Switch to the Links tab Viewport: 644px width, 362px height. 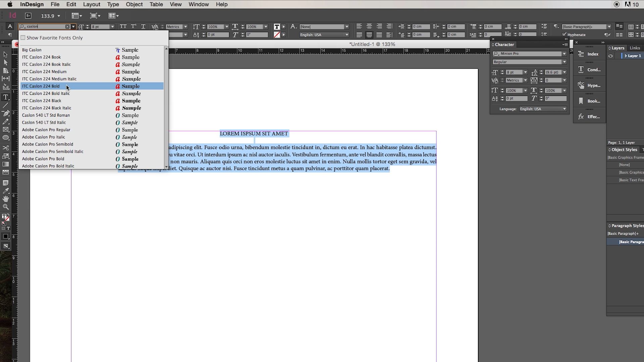(x=635, y=48)
